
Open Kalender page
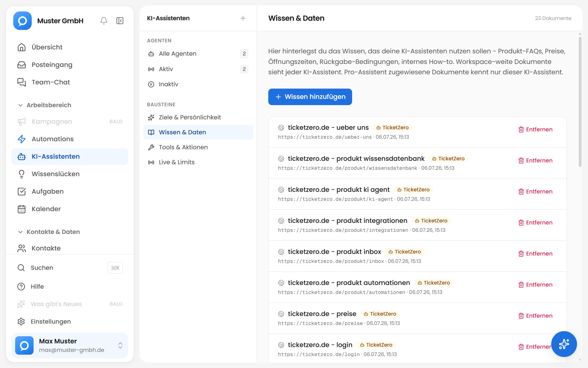(70, 209)
